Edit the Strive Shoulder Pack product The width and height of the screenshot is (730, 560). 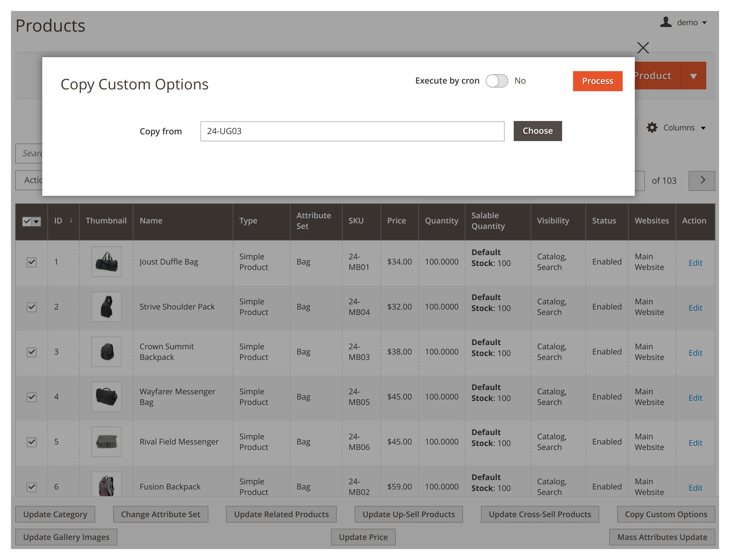pyautogui.click(x=695, y=308)
